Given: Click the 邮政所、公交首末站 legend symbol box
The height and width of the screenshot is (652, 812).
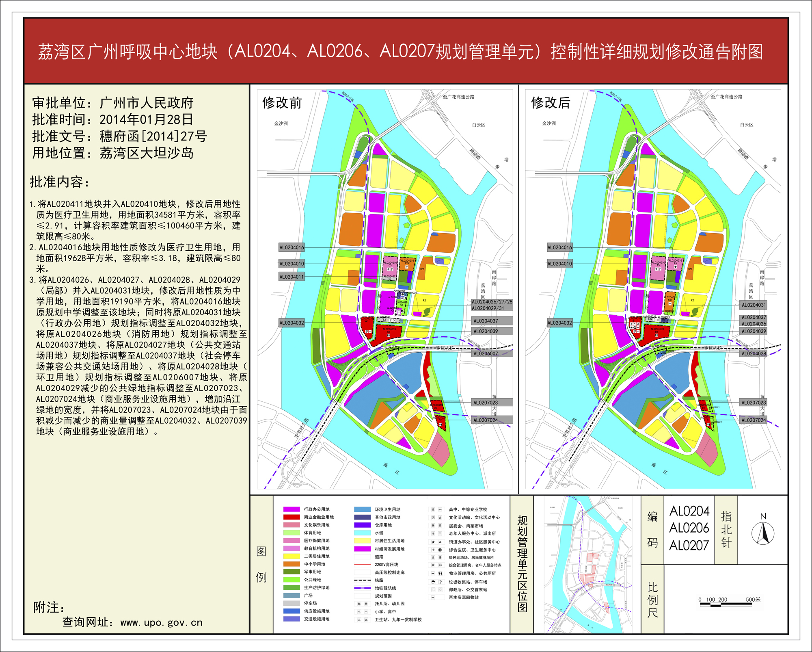Looking at the screenshot, I should point(436,589).
